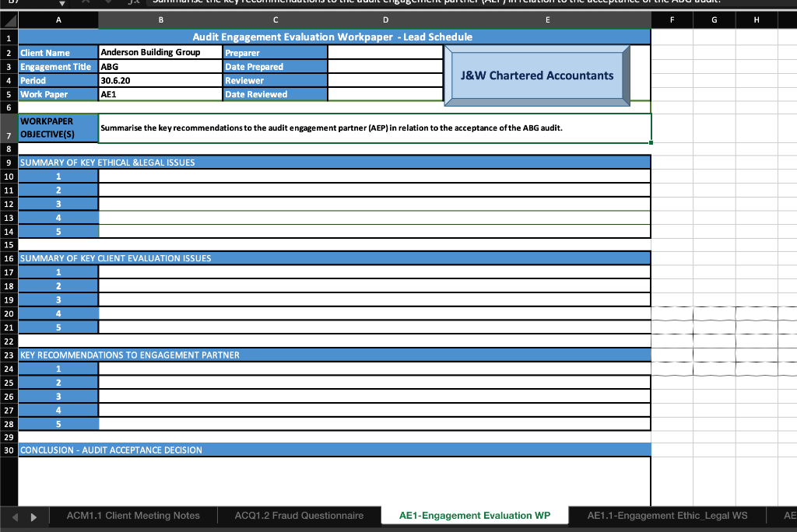The width and height of the screenshot is (797, 532).
Task: Click the Anderson Building Group cell
Action: point(160,52)
